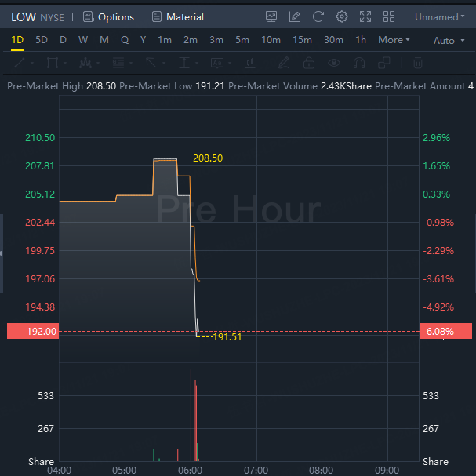Select the 1h interval
Viewport: 476px width, 476px height.
click(x=361, y=40)
